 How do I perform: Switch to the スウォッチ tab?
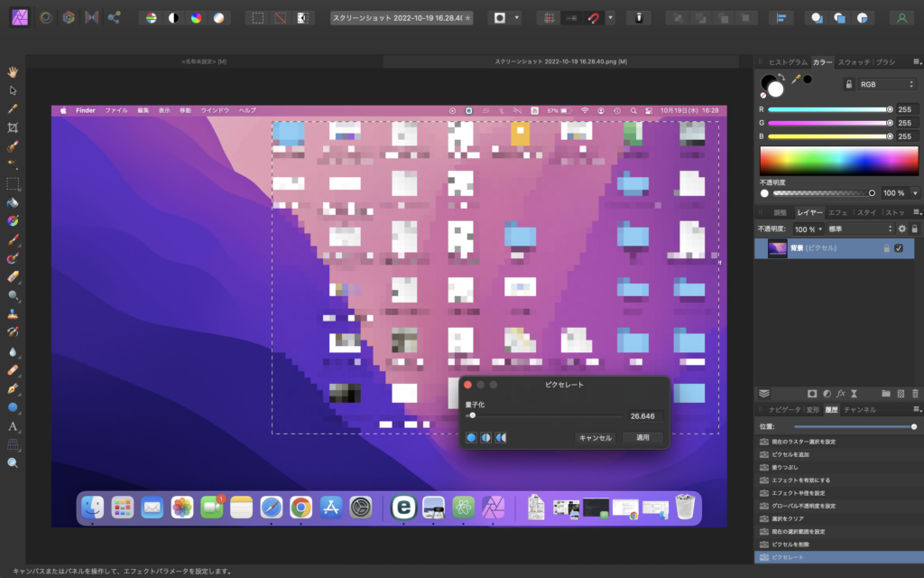point(854,62)
